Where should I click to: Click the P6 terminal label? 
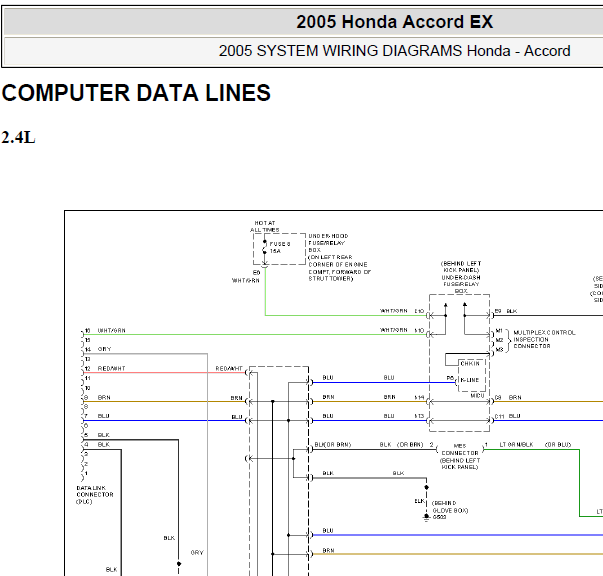pos(450,378)
